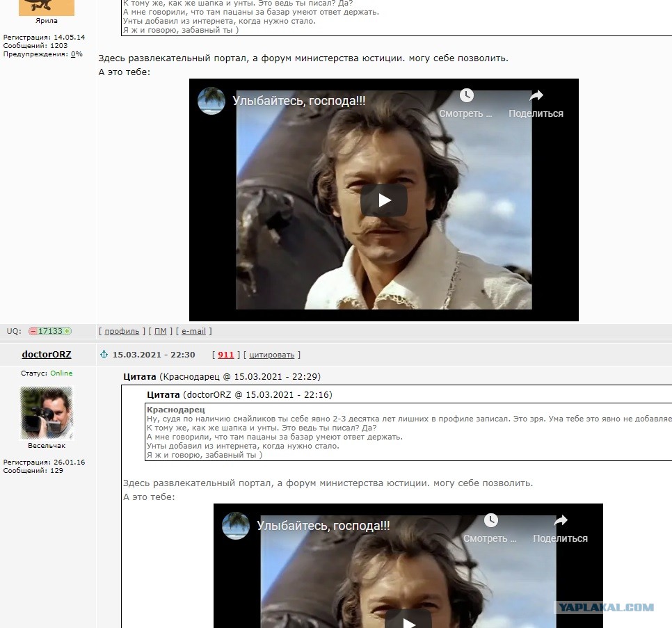Open doctorORZ username link

[x=47, y=354]
